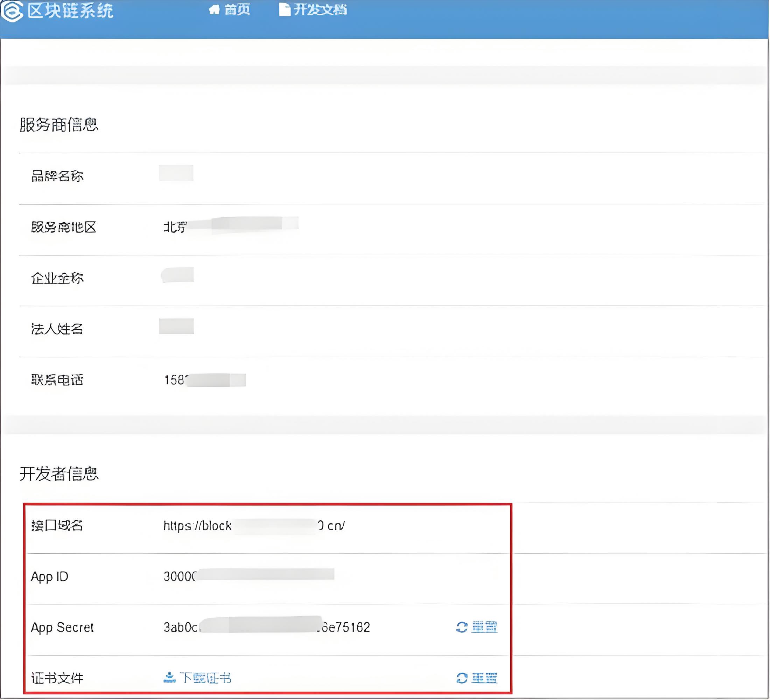Screen dimensions: 770x700
Task: Click the 下载证书 link
Action: click(205, 678)
